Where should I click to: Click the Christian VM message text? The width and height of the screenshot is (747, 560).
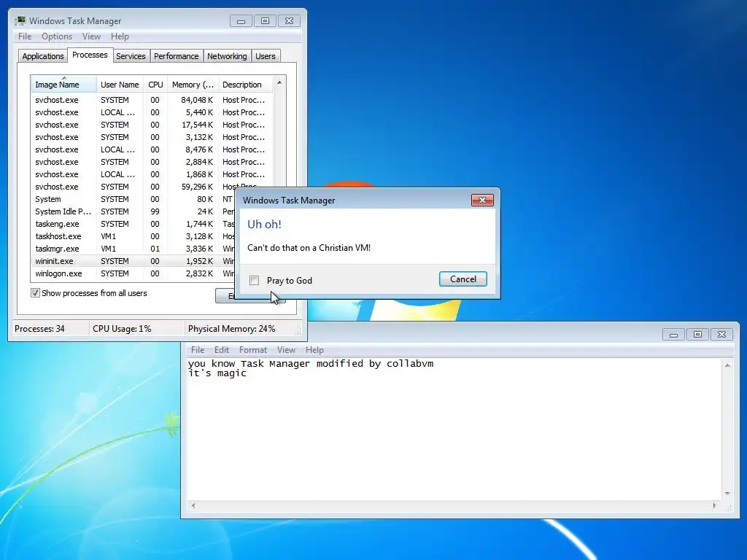[309, 248]
